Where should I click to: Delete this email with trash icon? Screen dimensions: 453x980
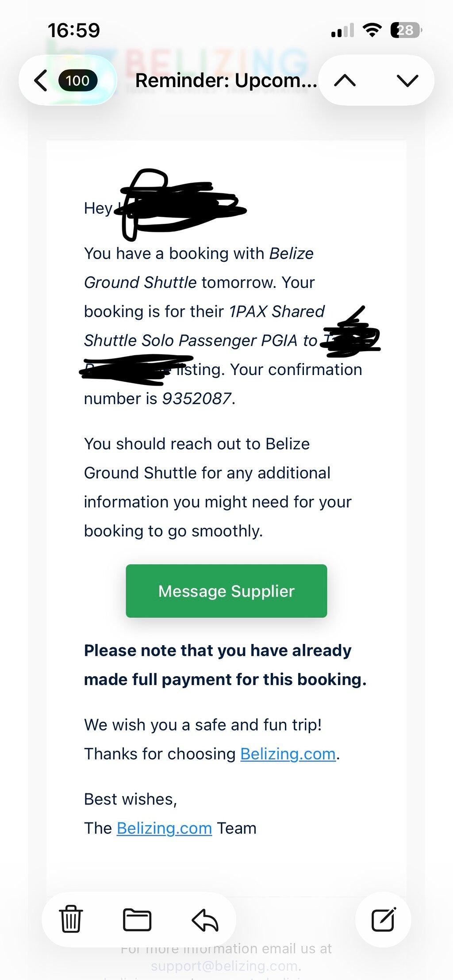pos(71,919)
